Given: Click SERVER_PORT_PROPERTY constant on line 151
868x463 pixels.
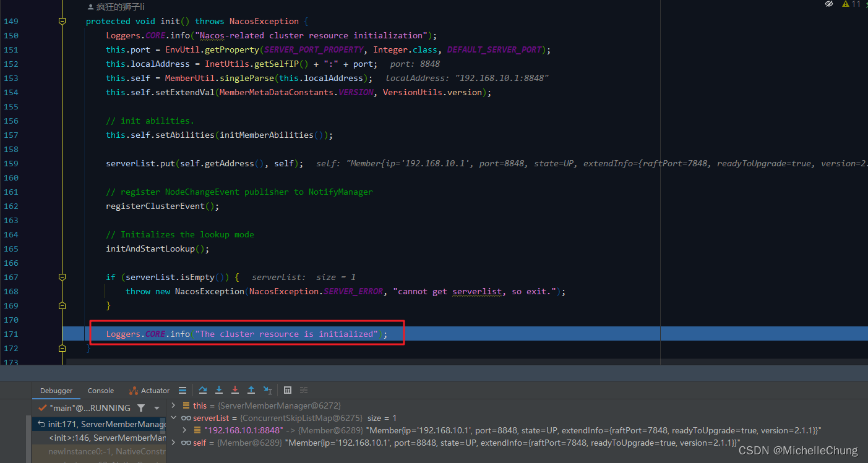Looking at the screenshot, I should (313, 49).
